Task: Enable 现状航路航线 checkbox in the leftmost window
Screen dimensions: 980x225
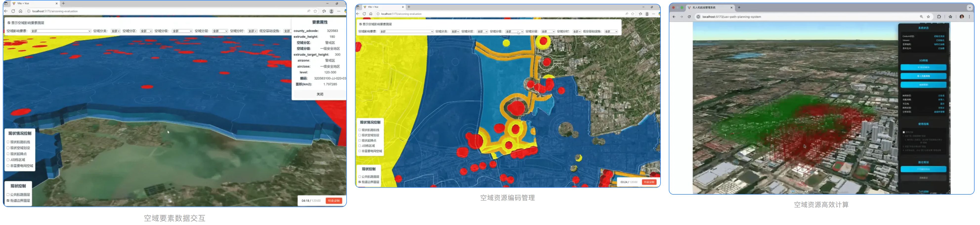Action: coord(8,142)
